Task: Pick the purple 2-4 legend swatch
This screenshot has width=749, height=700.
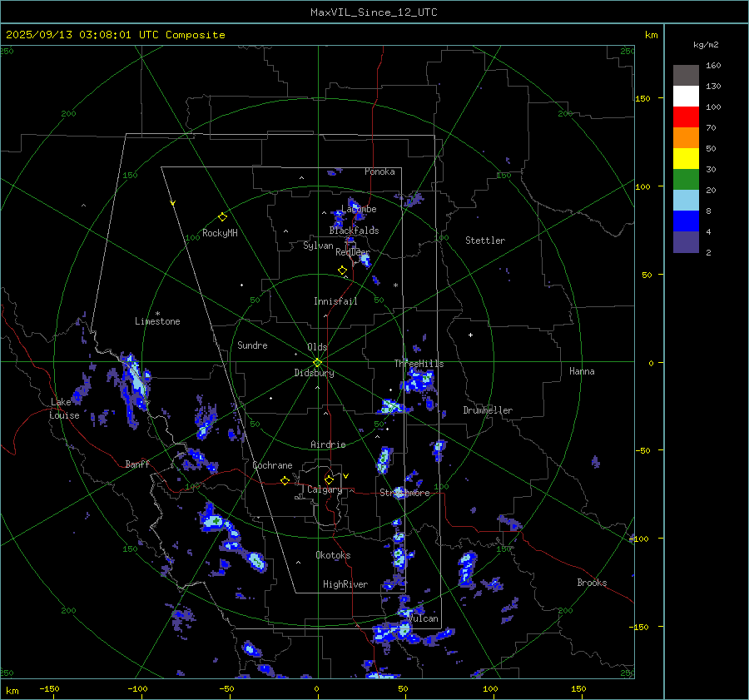Action: point(686,242)
